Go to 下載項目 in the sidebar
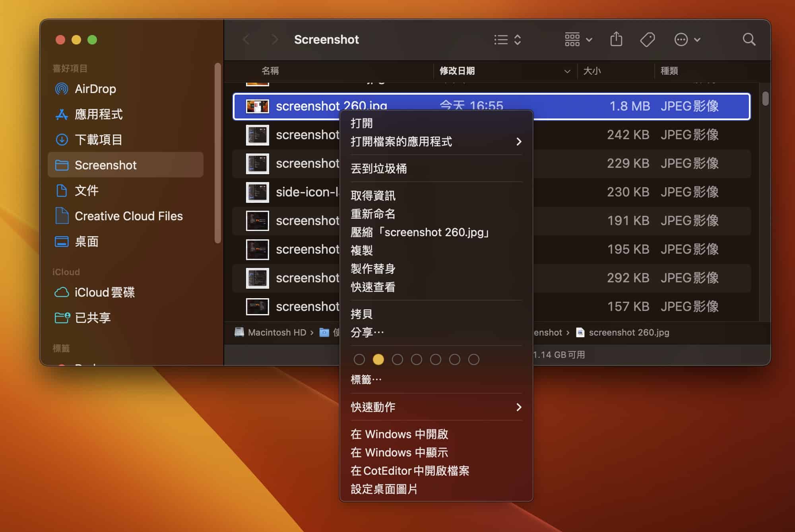Viewport: 795px width, 532px height. pos(98,140)
